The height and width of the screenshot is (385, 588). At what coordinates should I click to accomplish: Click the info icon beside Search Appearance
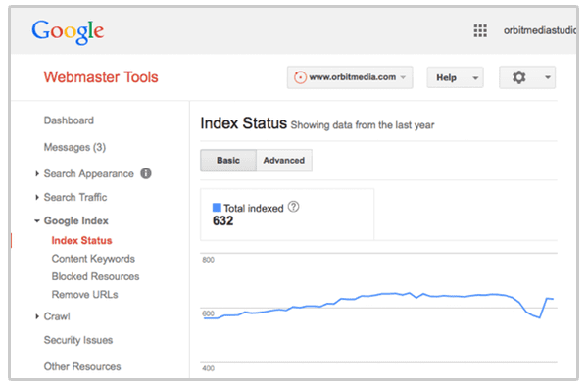click(146, 173)
